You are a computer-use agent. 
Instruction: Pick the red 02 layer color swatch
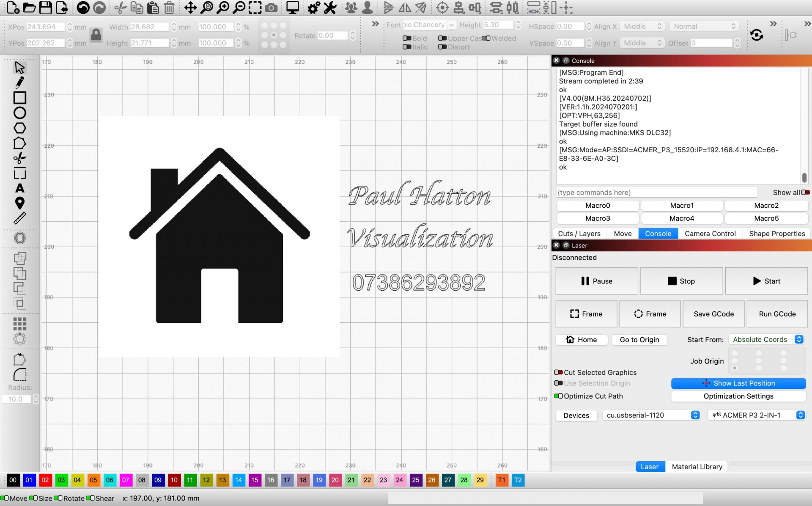[x=45, y=480]
